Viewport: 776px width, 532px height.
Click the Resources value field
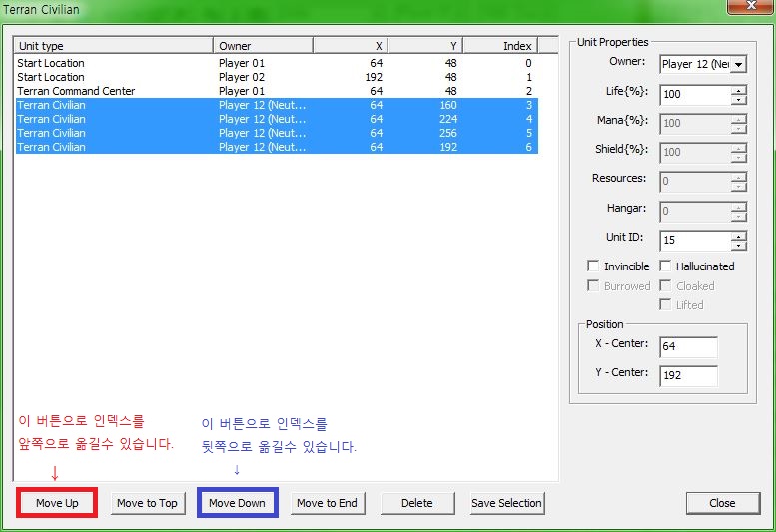click(695, 182)
